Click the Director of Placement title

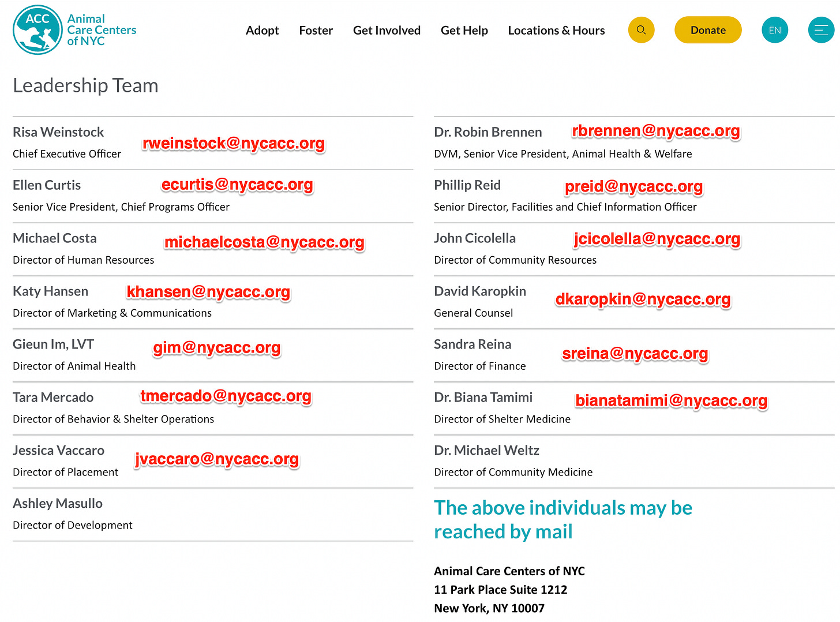(x=66, y=473)
